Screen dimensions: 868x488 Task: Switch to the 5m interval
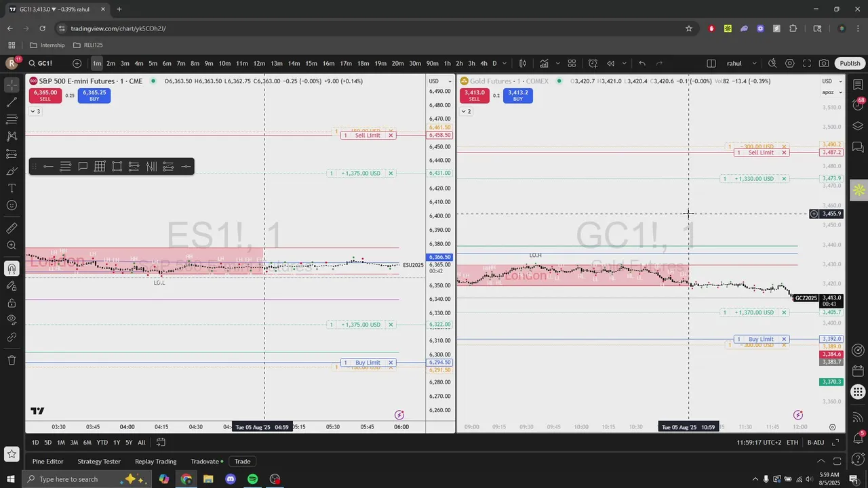[153, 63]
